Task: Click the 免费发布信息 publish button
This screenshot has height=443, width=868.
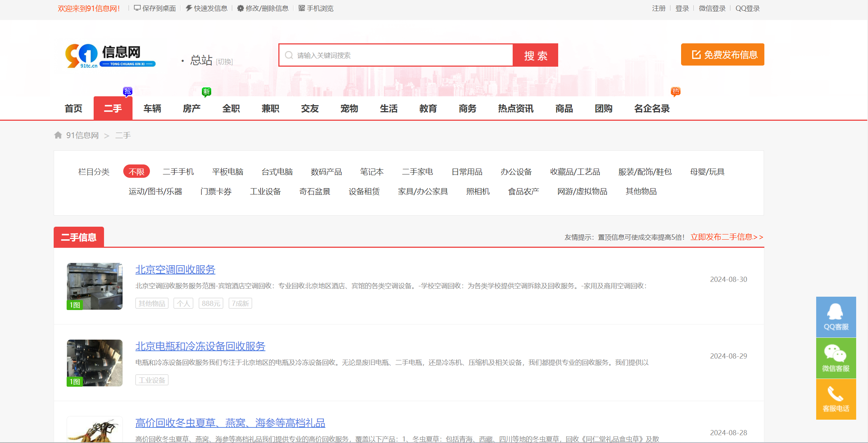Action: coord(722,54)
